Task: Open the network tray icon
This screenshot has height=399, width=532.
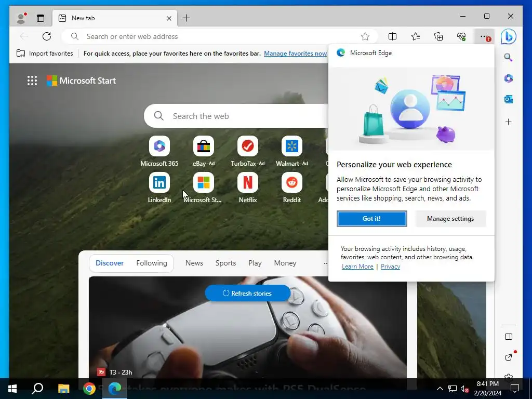Action: point(453,389)
